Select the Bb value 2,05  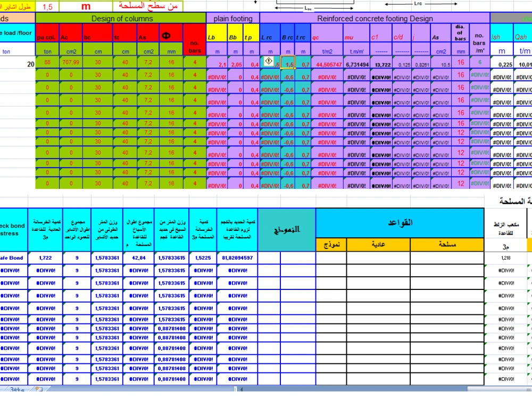point(235,62)
